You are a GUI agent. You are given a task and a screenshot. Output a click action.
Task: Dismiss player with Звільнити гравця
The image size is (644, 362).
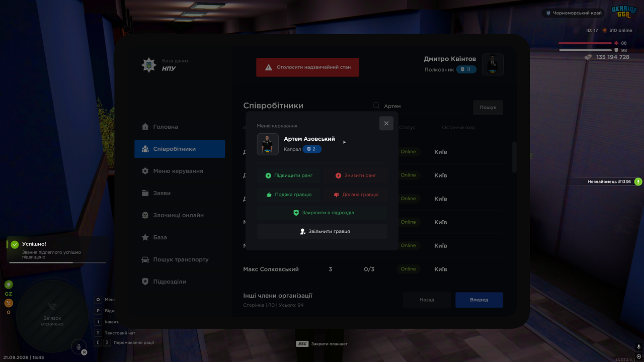click(322, 231)
